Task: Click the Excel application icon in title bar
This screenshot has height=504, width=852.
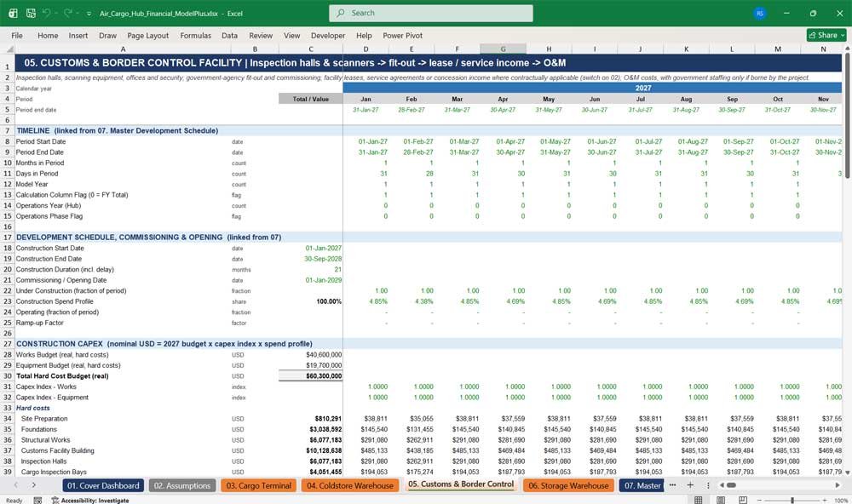Action: pyautogui.click(x=13, y=13)
